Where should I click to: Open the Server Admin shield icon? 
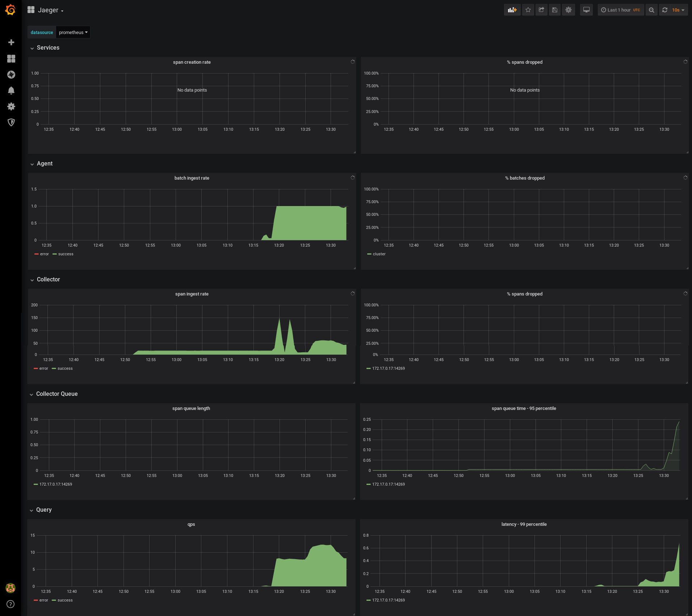click(x=11, y=122)
